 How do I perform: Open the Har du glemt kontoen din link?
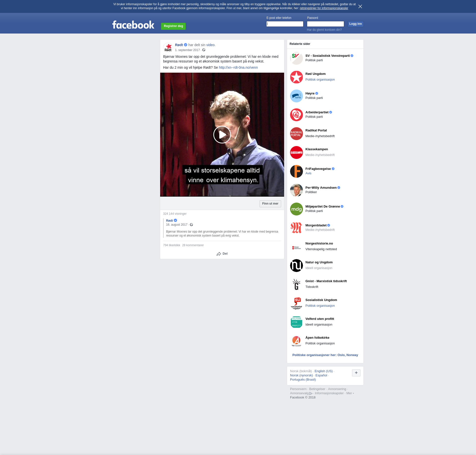tap(324, 30)
